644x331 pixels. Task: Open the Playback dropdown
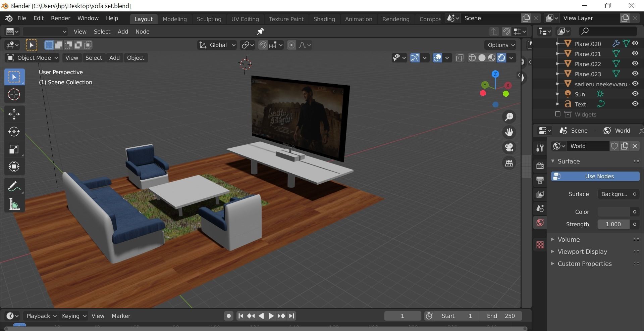[41, 316]
